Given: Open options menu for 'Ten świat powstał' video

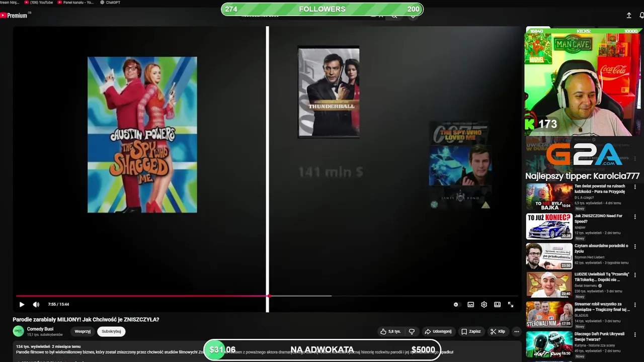Looking at the screenshot, I should point(635,187).
